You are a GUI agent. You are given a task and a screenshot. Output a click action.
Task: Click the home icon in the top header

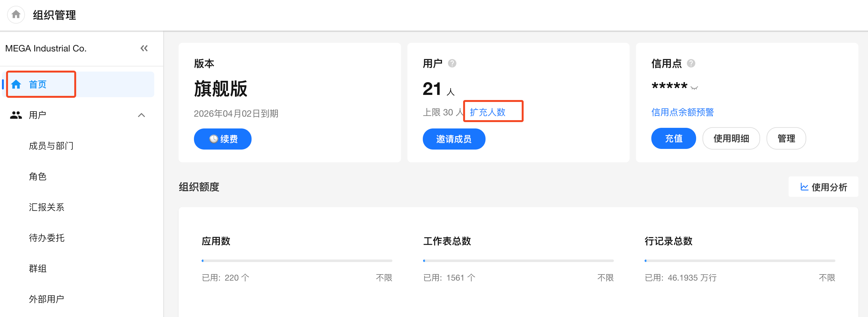(x=16, y=15)
